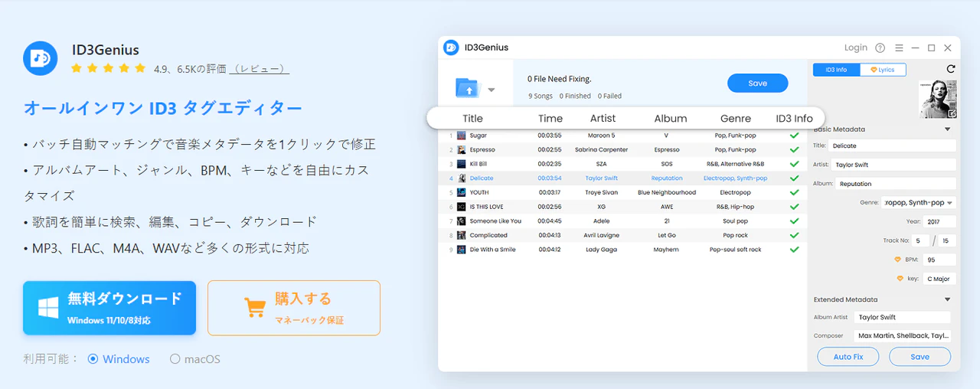The image size is (980, 389).
Task: Click the 0 Failed status text
Action: (609, 96)
